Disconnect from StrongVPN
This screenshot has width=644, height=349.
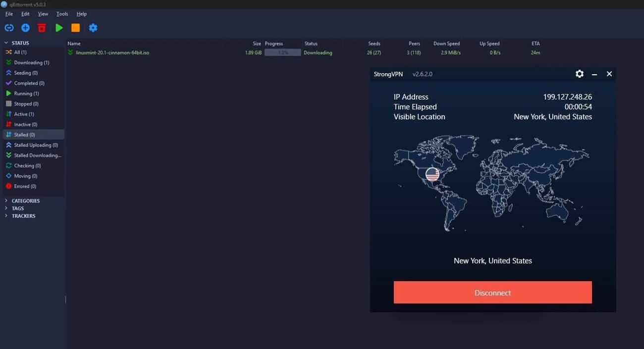492,292
